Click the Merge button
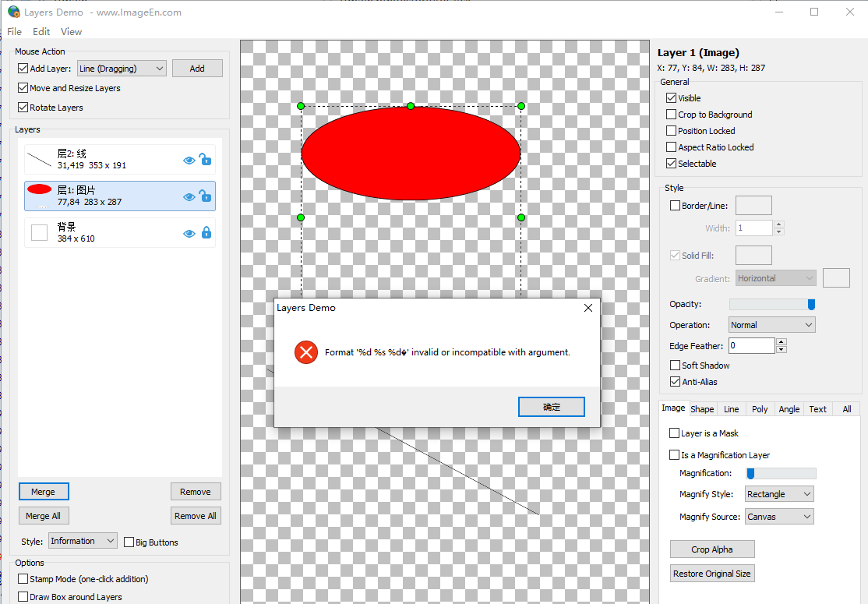 43,492
